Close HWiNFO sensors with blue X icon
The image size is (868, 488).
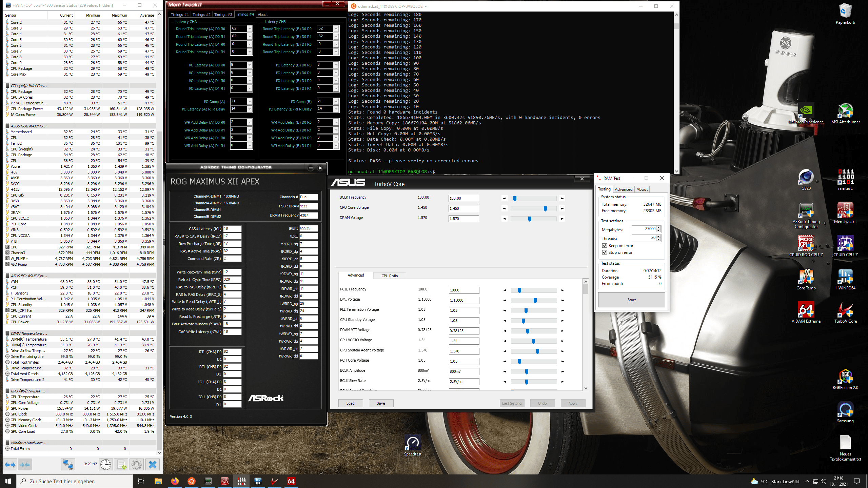tap(153, 464)
